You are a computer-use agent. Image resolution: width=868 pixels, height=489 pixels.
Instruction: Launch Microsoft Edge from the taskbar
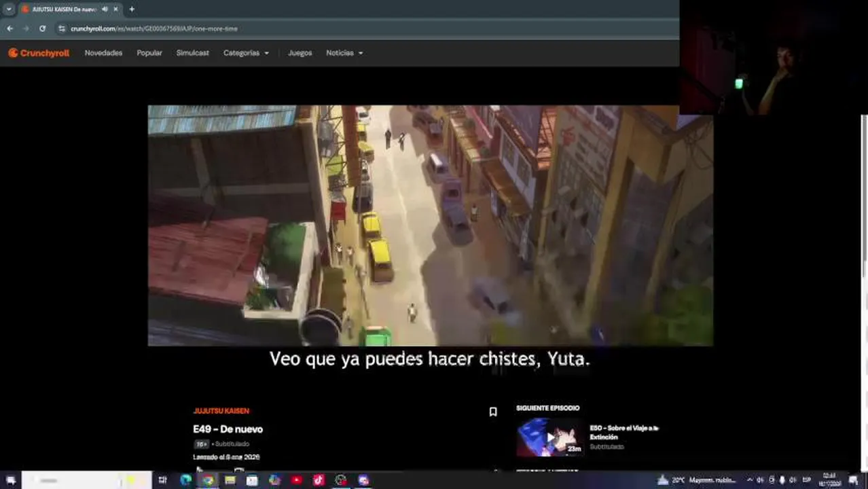click(185, 480)
